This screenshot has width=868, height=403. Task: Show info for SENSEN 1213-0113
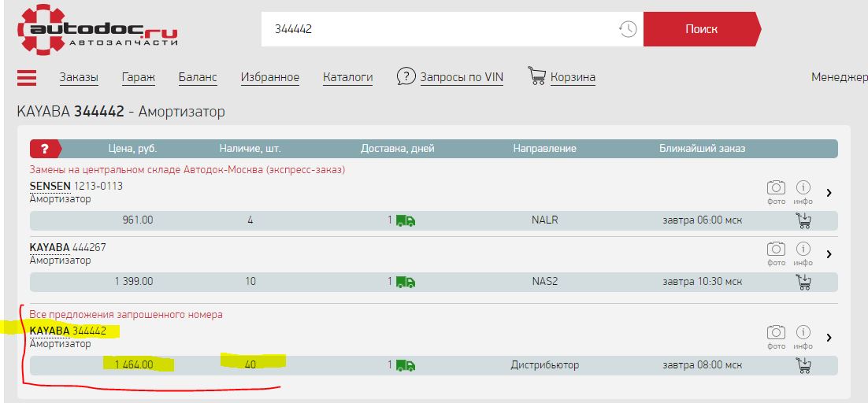coord(803,192)
